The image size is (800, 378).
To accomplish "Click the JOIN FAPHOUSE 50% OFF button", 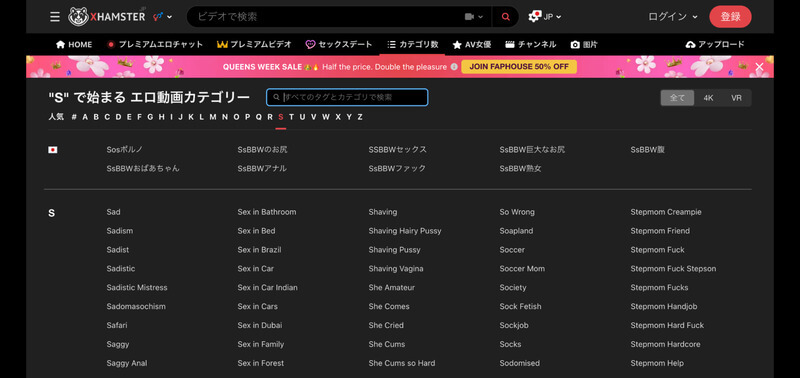I will pos(519,67).
